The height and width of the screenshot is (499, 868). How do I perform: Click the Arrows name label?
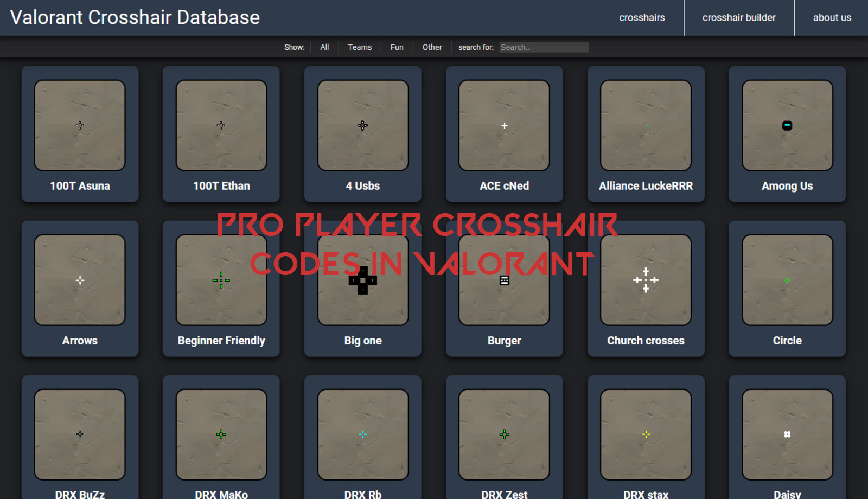pos(80,341)
